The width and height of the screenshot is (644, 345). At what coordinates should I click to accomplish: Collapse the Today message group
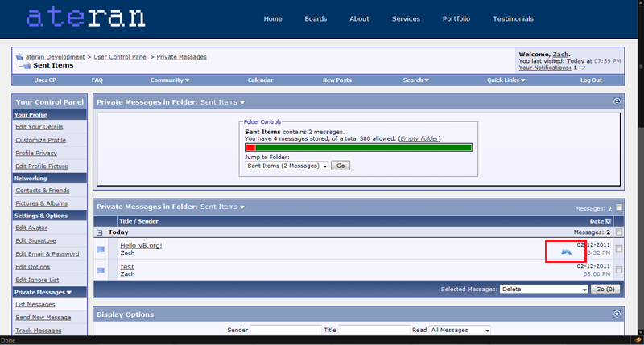coord(100,232)
